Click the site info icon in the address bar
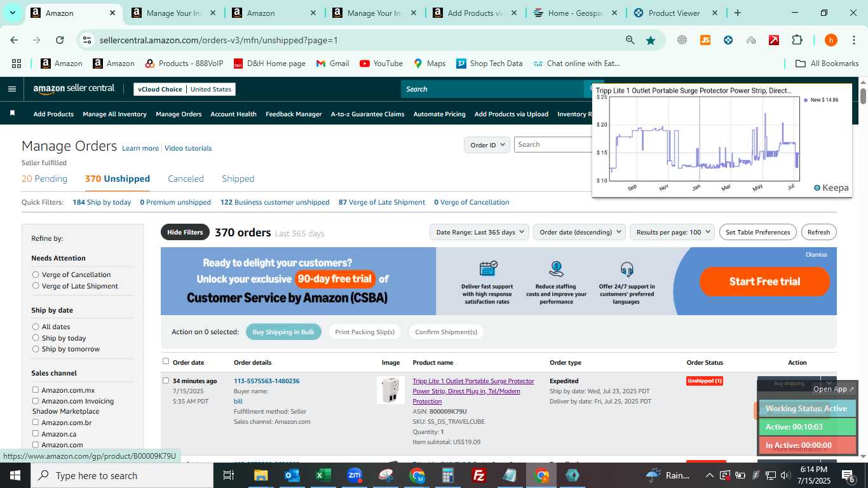This screenshot has width=868, height=488. (x=87, y=40)
